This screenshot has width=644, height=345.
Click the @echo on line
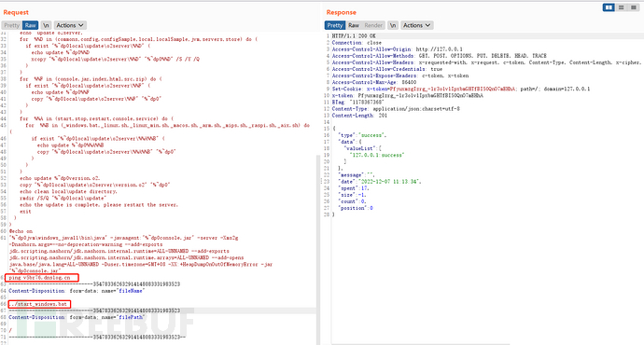pos(21,231)
